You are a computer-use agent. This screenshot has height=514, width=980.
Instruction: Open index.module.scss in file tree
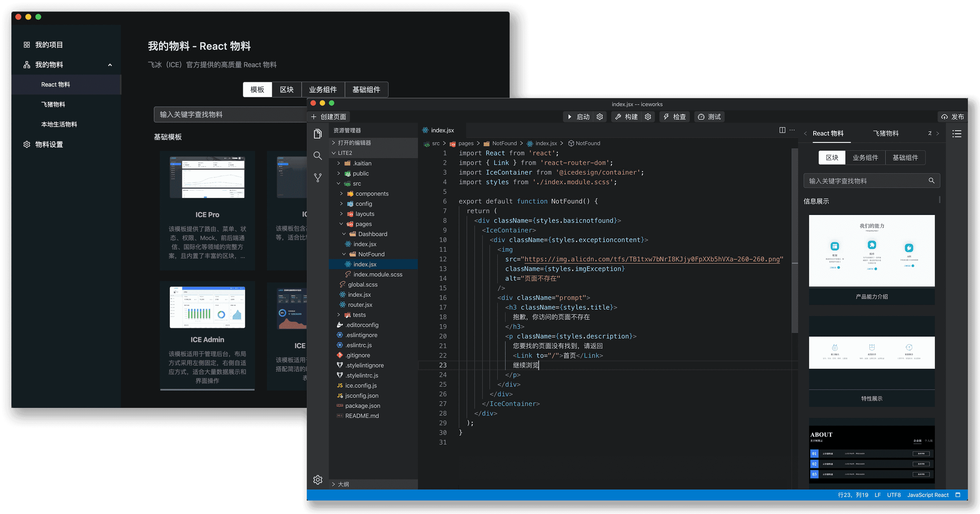tap(373, 274)
